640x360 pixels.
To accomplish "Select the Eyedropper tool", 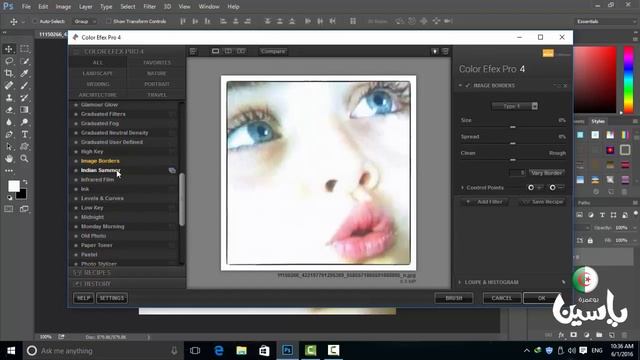I will pyautogui.click(x=24, y=73).
